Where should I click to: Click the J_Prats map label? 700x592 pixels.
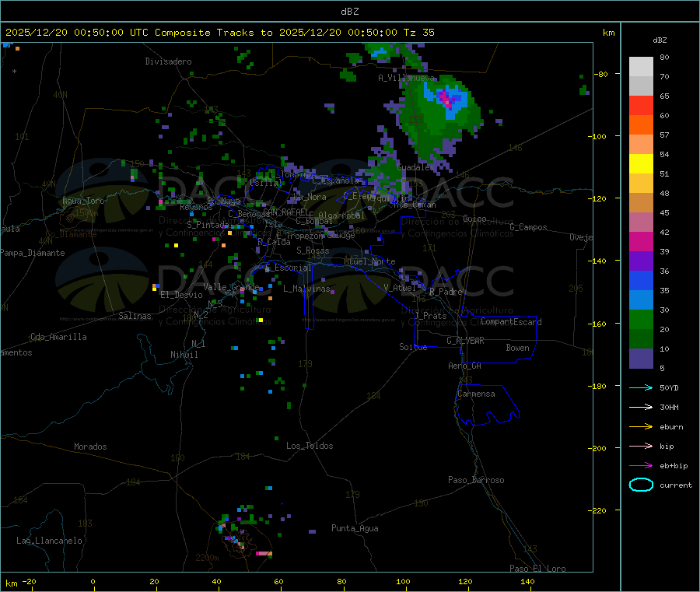click(431, 316)
